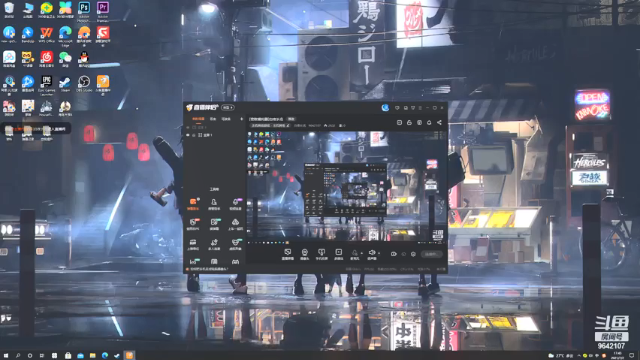Open Bandizip desktop shortcut
Viewport: 640px width, 360px height.
[28, 35]
